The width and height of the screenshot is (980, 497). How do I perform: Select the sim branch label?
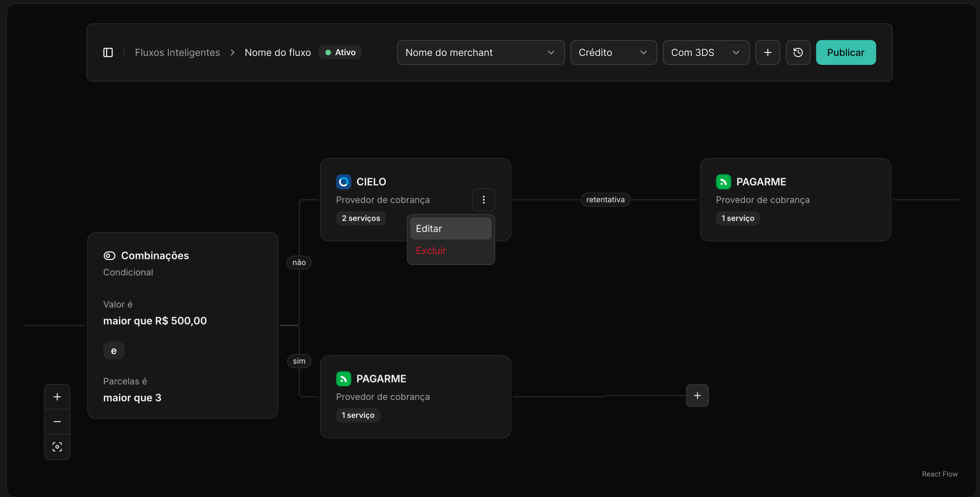click(299, 361)
